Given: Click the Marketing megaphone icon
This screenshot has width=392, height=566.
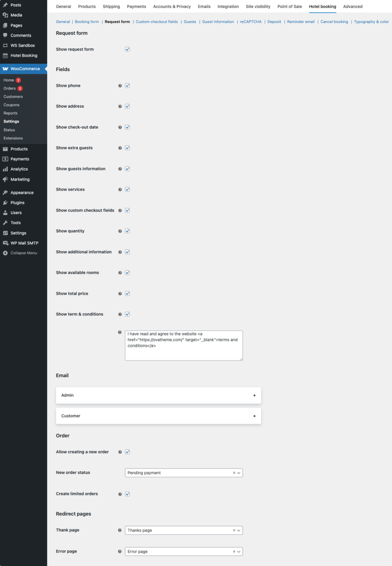Looking at the screenshot, I should 5,179.
